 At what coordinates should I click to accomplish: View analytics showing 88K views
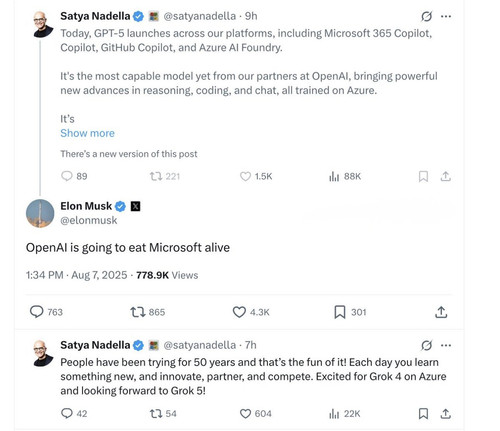point(345,176)
